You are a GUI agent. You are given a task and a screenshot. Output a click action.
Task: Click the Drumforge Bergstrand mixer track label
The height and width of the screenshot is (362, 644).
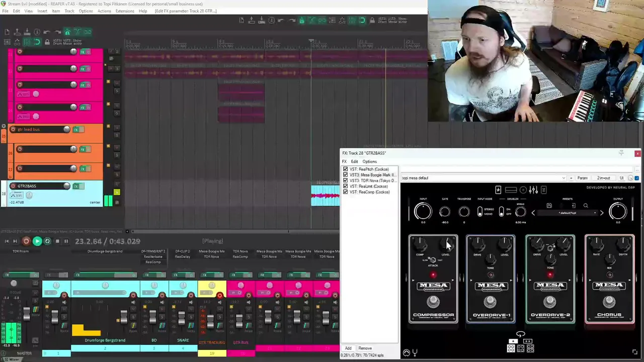[105, 340]
